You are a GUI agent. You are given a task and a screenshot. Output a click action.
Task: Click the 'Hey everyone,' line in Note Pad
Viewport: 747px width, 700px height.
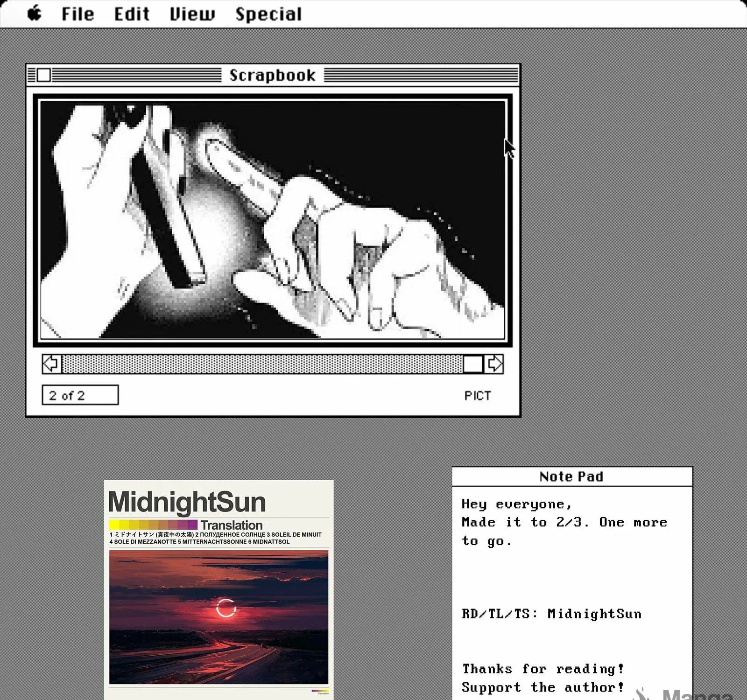pyautogui.click(x=516, y=504)
